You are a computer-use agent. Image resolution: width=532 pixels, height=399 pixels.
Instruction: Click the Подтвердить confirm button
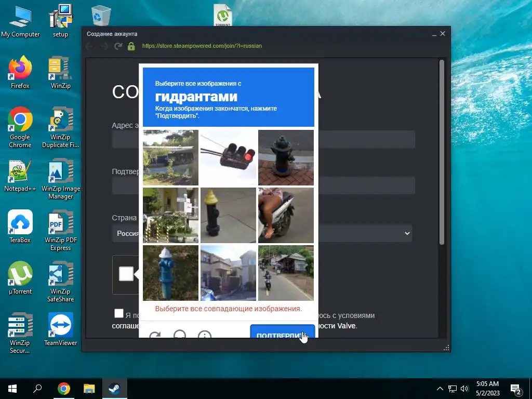pos(282,331)
